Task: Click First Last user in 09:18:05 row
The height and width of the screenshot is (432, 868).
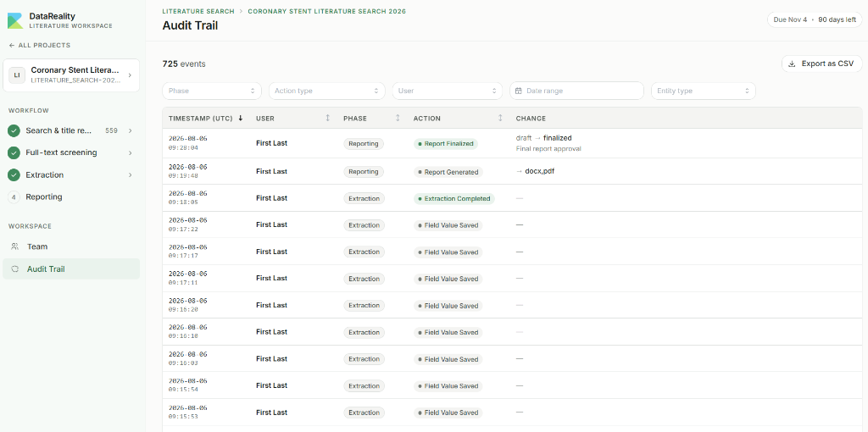Action: pyautogui.click(x=272, y=198)
